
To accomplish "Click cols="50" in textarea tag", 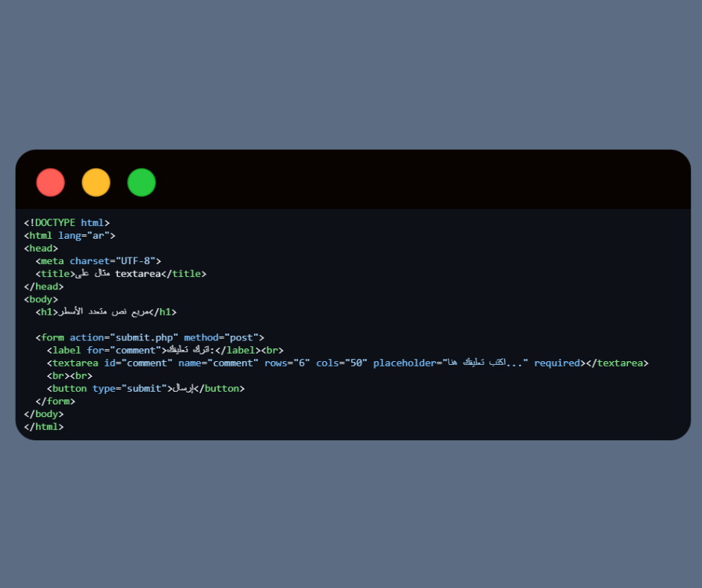I will click(x=341, y=363).
